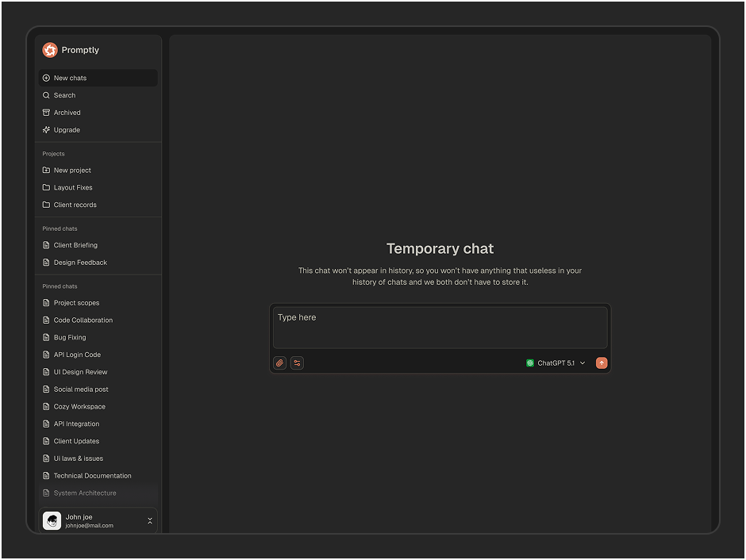Click the Archived box icon
Screen dimensions: 746x560
[x=46, y=113]
